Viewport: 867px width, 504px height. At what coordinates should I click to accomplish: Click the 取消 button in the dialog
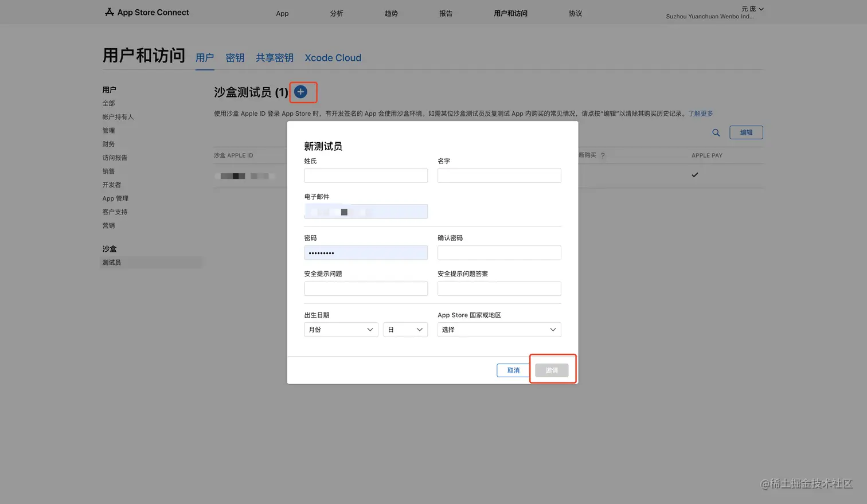[x=513, y=370]
